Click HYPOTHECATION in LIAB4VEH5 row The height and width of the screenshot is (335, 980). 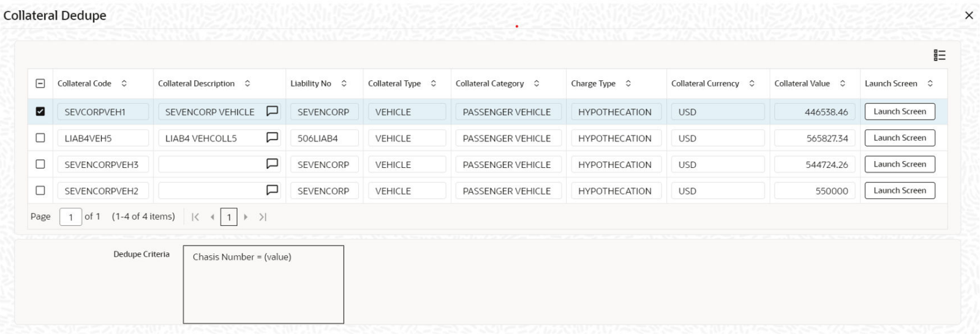point(616,138)
